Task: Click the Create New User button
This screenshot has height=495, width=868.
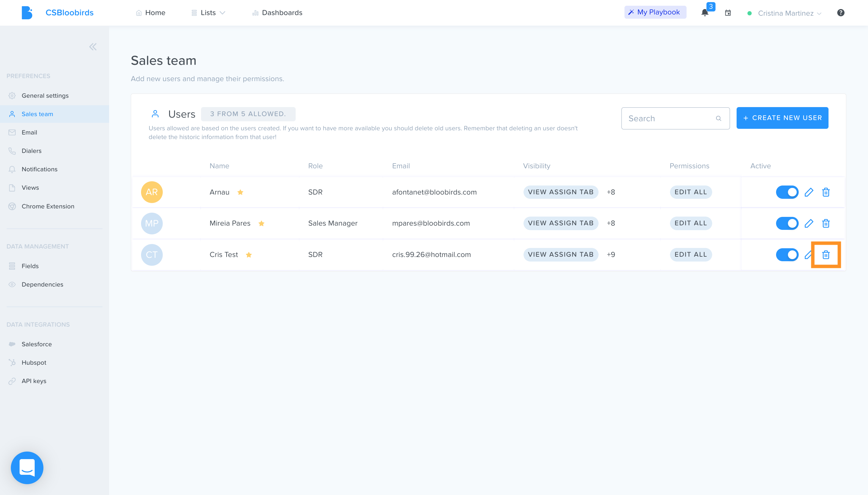Action: tap(782, 118)
